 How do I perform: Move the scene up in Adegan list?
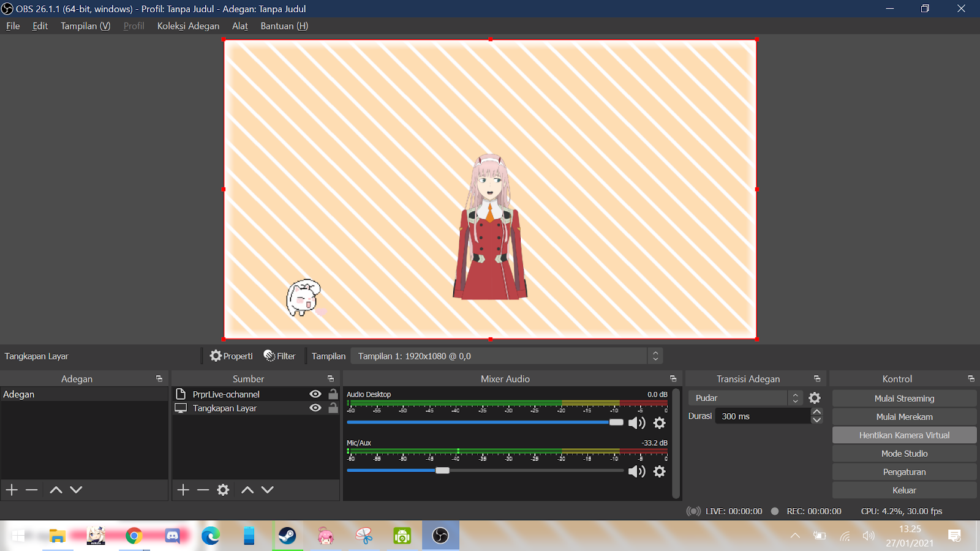56,490
